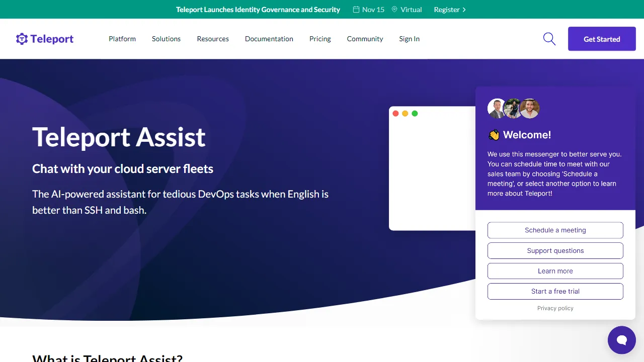This screenshot has width=644, height=362.
Task: Click the calendar icon beside Nov 15
Action: pos(356,10)
